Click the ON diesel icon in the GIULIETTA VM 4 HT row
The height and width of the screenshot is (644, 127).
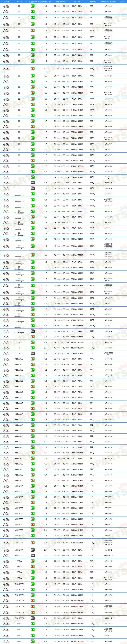32,618
